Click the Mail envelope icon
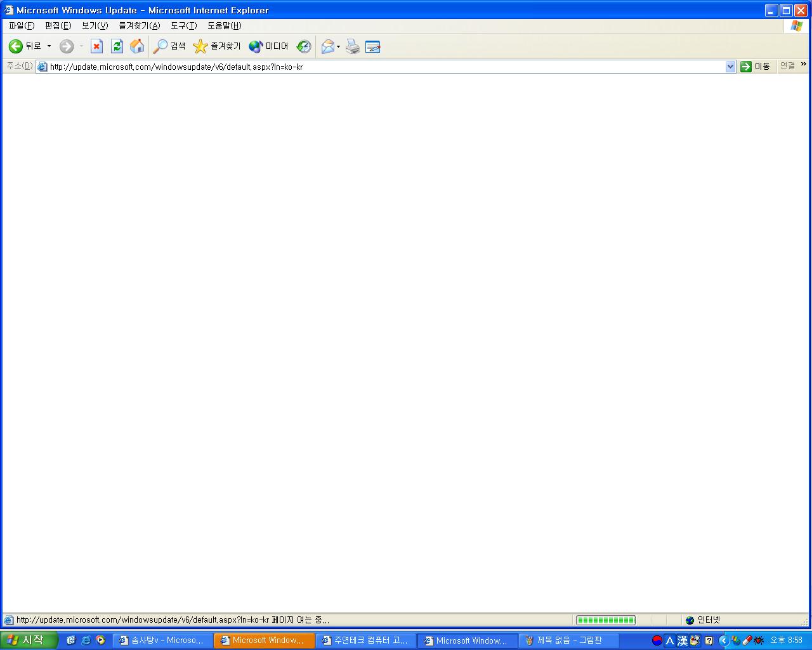The height and width of the screenshot is (650, 812). (x=327, y=46)
